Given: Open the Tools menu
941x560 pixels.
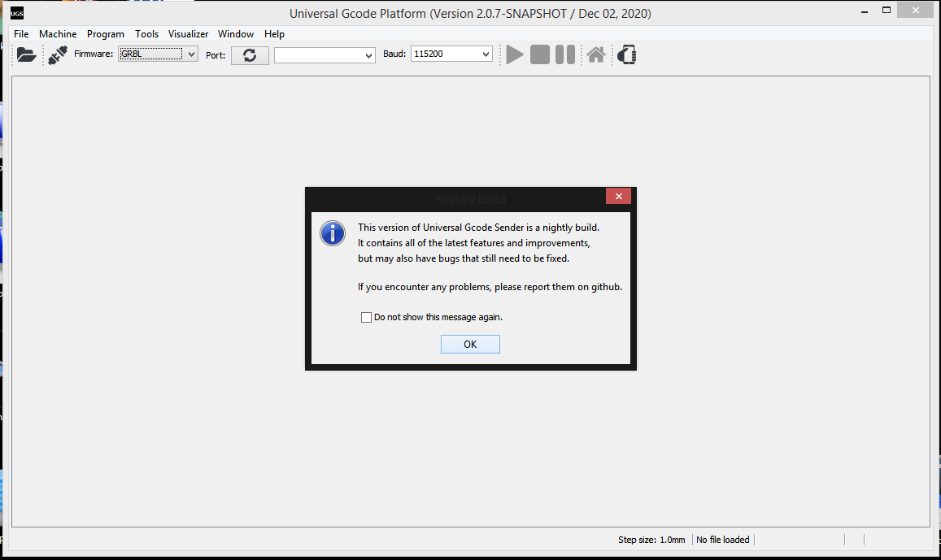Looking at the screenshot, I should [146, 34].
